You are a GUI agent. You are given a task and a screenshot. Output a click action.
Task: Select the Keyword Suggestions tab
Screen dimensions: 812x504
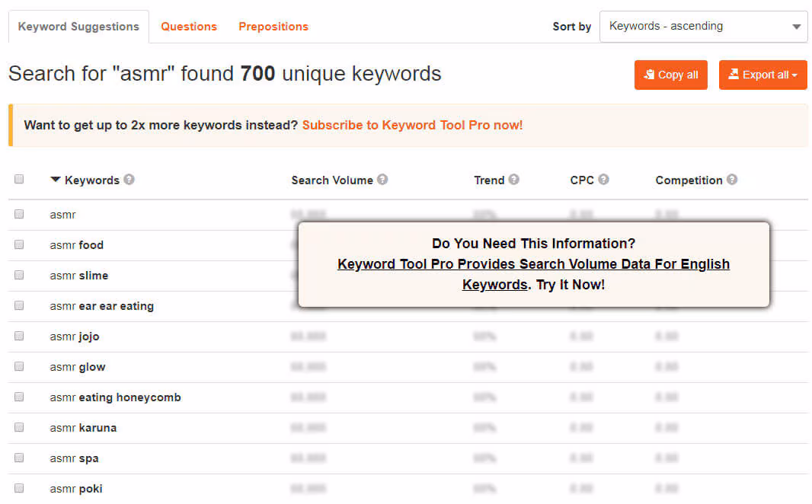78,27
